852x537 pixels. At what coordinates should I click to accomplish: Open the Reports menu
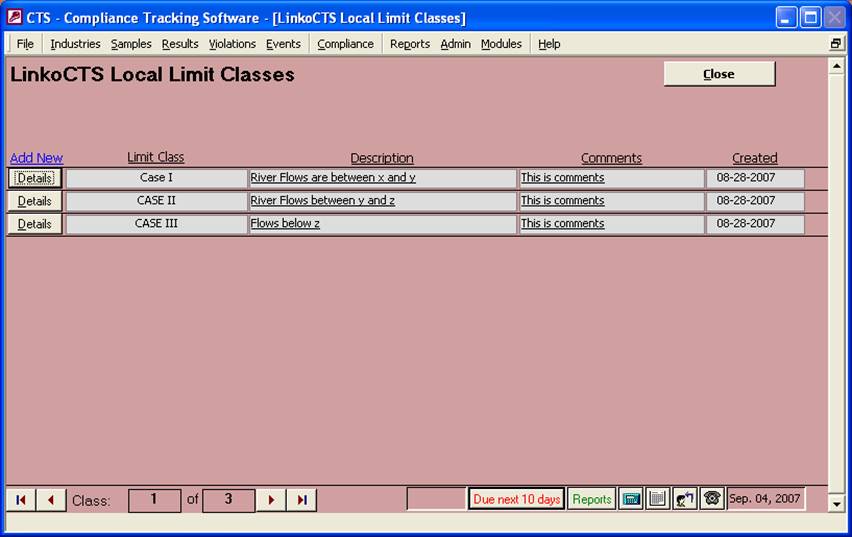tap(410, 44)
